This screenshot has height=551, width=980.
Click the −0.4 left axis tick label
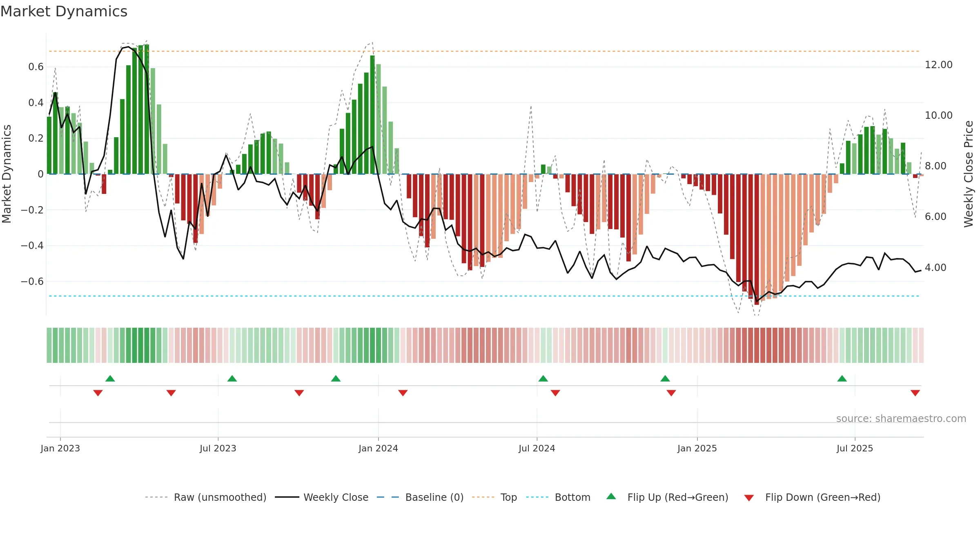pos(32,246)
